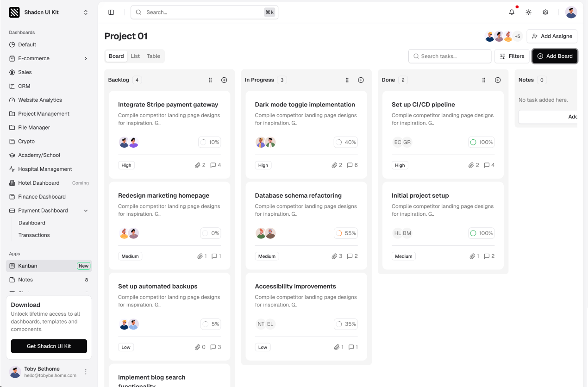Click the Low priority tag on Accessibility improvements

point(263,347)
